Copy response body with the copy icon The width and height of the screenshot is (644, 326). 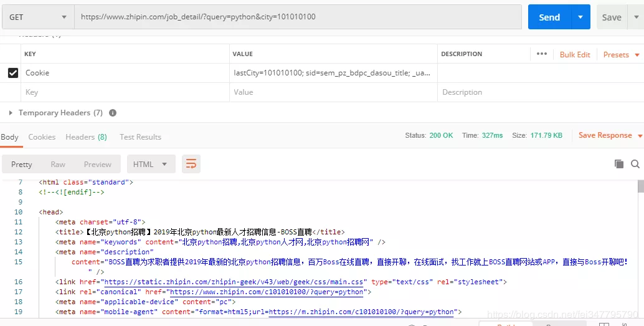(619, 164)
